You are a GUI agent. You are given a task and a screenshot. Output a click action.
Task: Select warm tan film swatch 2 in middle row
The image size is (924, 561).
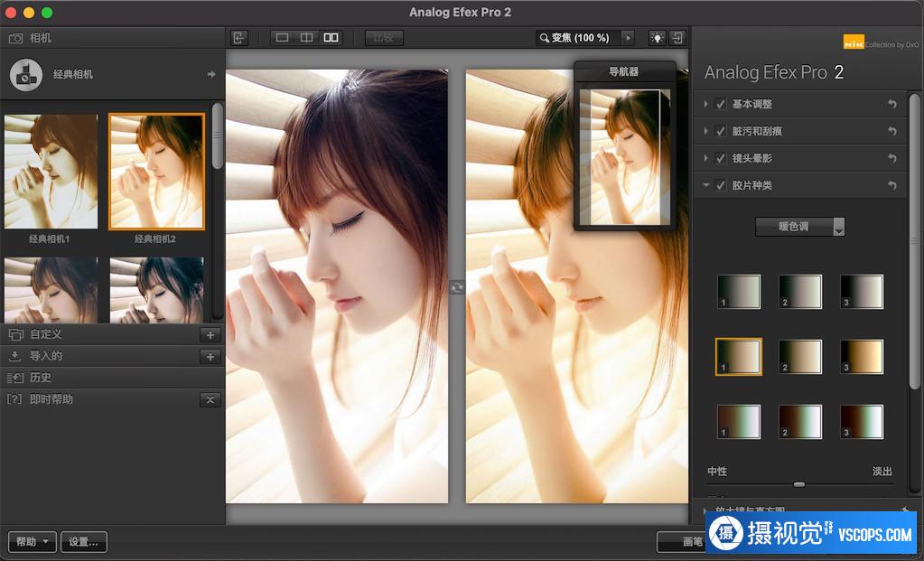(800, 357)
